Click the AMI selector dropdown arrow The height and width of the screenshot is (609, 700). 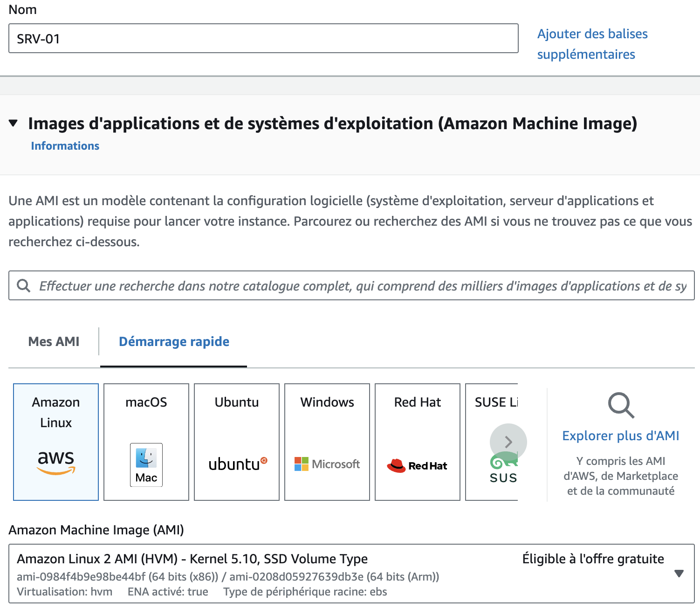point(679,574)
